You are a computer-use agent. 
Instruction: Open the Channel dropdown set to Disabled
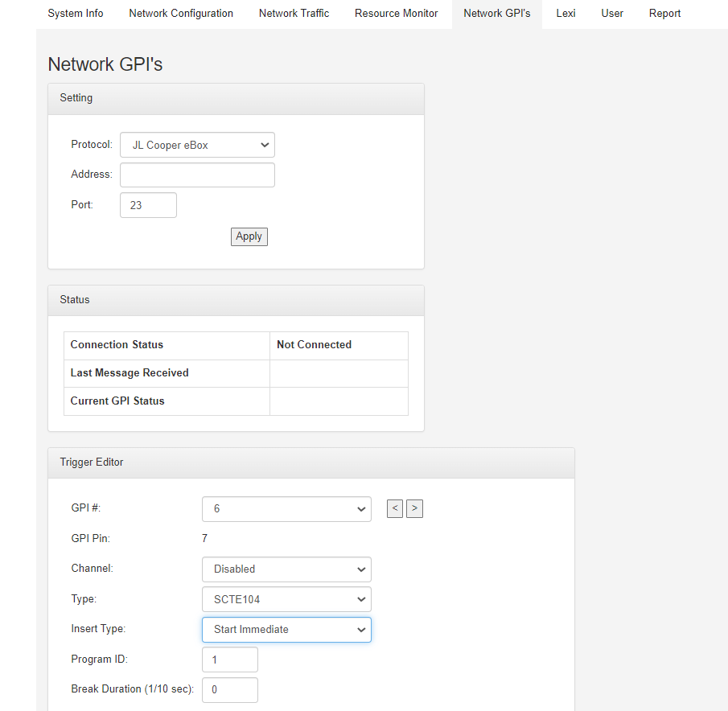pos(286,569)
